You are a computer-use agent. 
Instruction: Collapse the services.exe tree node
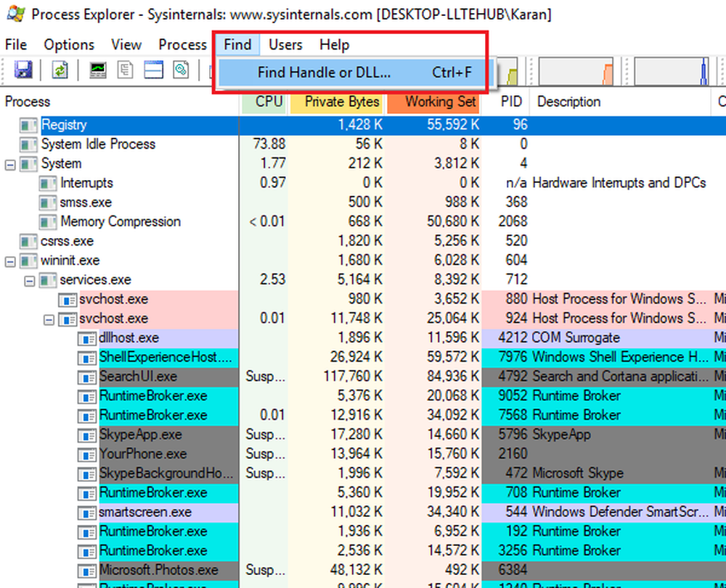pos(30,280)
